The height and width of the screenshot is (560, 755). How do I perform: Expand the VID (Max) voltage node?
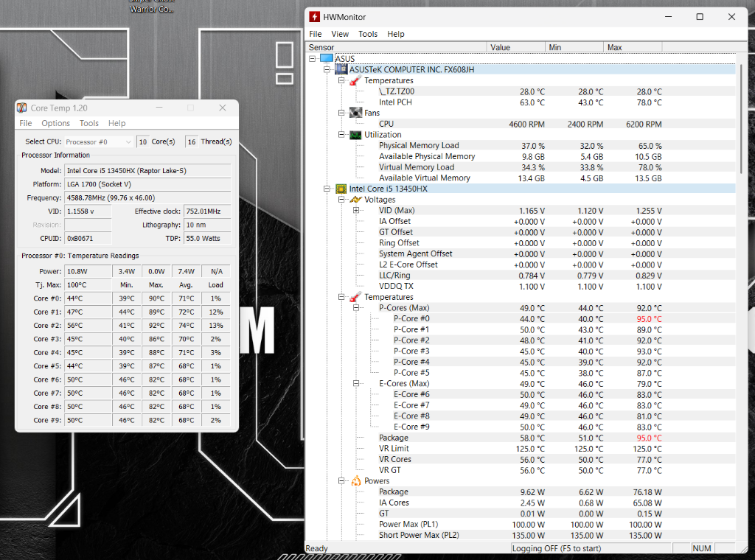pyautogui.click(x=357, y=211)
